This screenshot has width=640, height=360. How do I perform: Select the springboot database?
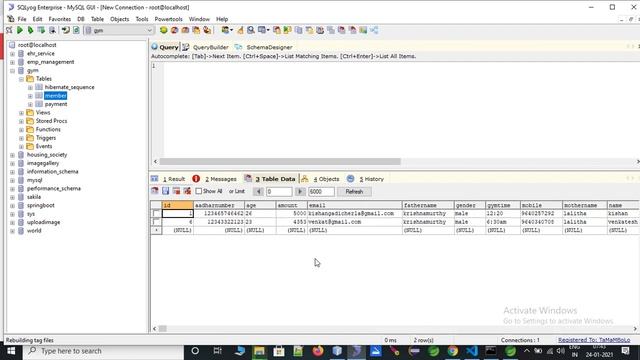(40, 206)
